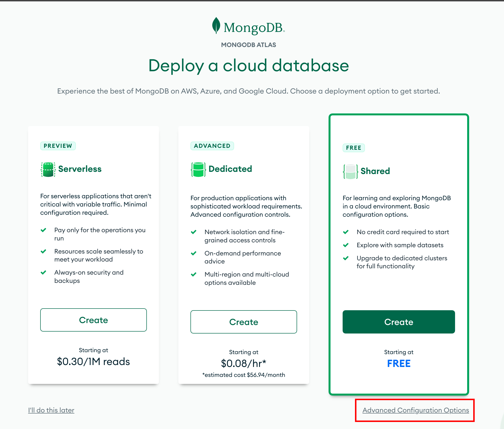Screen dimensions: 504x429
Task: Click checkmark beside "Resources scale seamlessly"
Action: (x=44, y=252)
